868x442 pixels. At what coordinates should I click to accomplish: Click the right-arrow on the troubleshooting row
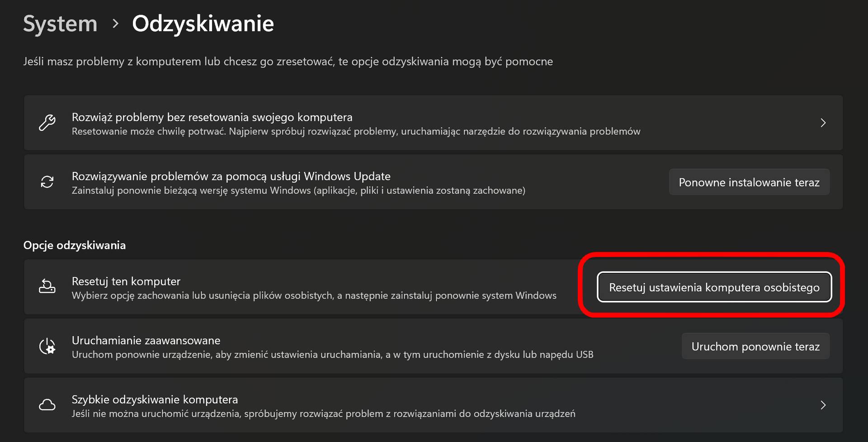(x=823, y=123)
